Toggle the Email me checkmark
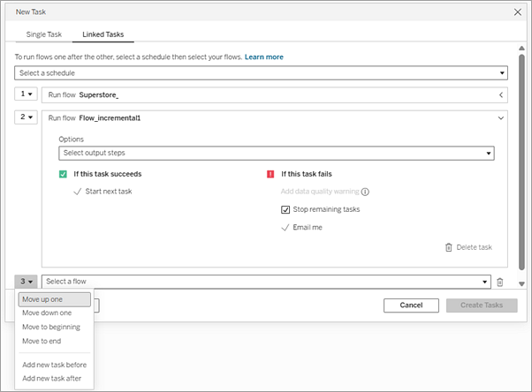The height and width of the screenshot is (392, 532). [x=285, y=228]
